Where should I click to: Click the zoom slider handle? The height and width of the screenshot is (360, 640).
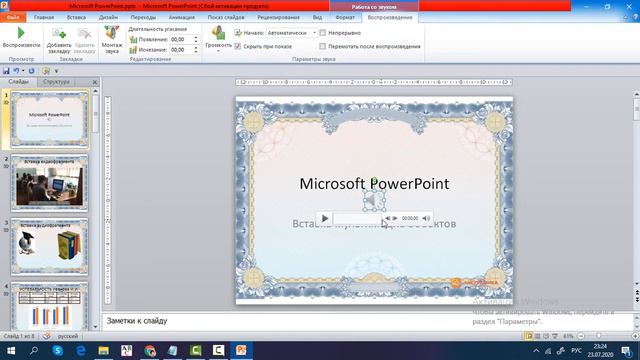[599, 336]
